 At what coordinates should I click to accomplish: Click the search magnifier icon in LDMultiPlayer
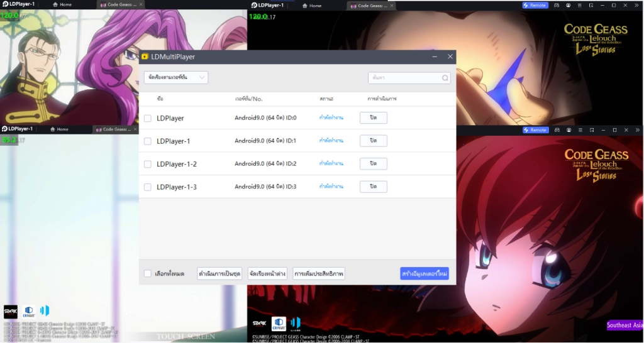click(445, 78)
